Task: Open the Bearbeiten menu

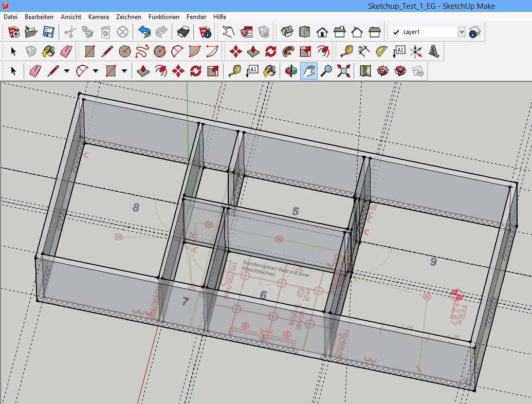Action: 39,16
